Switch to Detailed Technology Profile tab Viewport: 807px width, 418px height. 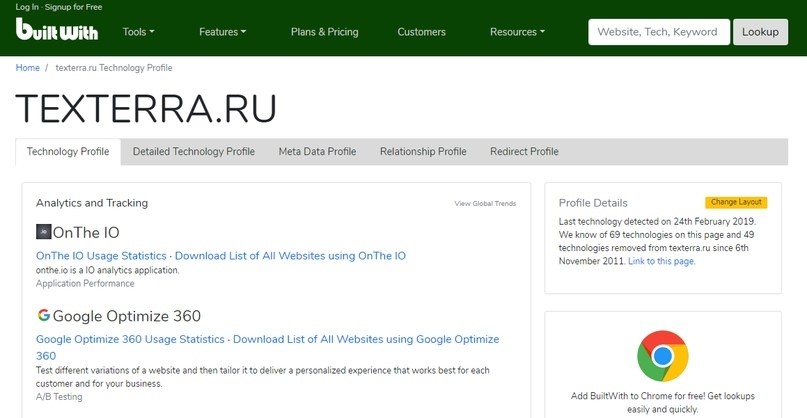tap(194, 152)
